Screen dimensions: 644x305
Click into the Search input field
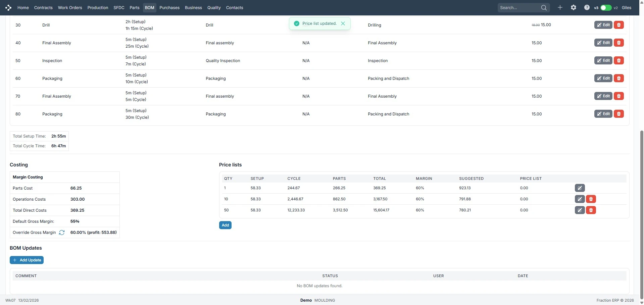pyautogui.click(x=518, y=8)
